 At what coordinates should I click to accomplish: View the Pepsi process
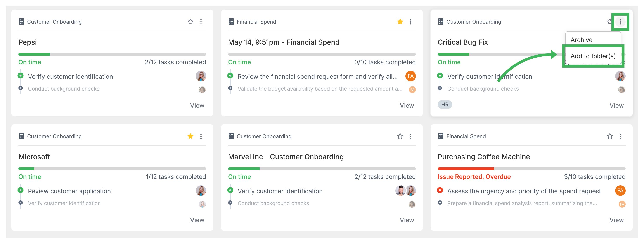(197, 105)
